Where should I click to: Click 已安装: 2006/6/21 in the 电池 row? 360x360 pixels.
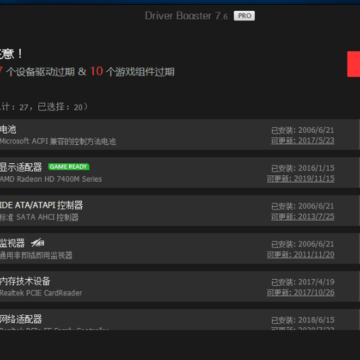[x=303, y=130]
